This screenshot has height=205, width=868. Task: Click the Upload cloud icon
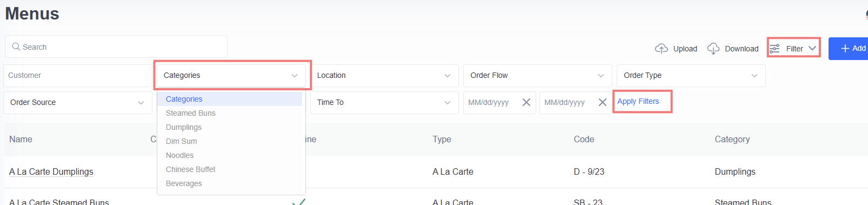pos(662,49)
